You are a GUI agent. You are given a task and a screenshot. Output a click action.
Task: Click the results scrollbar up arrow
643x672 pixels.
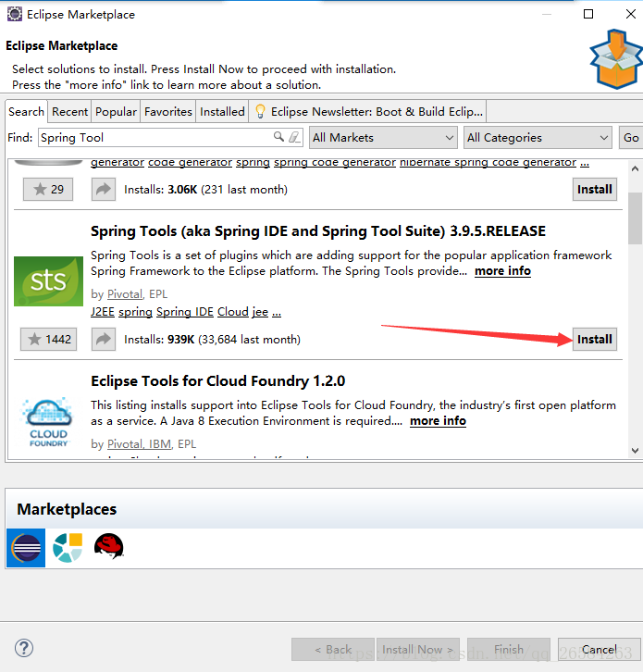click(635, 168)
